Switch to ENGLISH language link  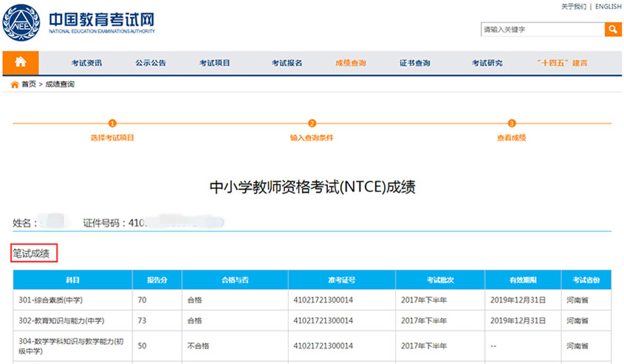click(x=608, y=7)
